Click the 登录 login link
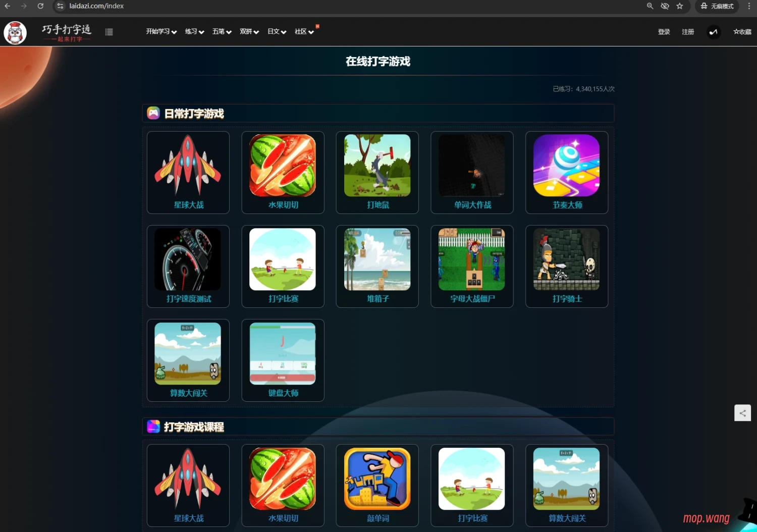The width and height of the screenshot is (757, 532). tap(664, 32)
